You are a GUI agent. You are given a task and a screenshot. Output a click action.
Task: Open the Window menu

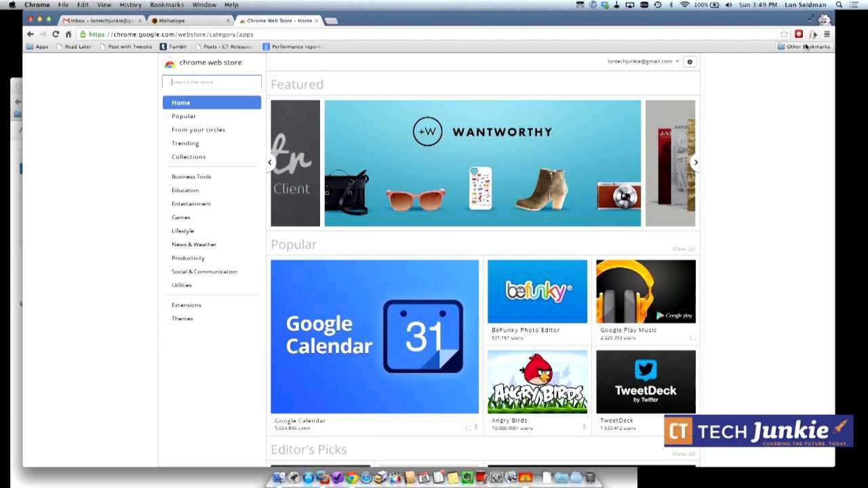pyautogui.click(x=204, y=5)
